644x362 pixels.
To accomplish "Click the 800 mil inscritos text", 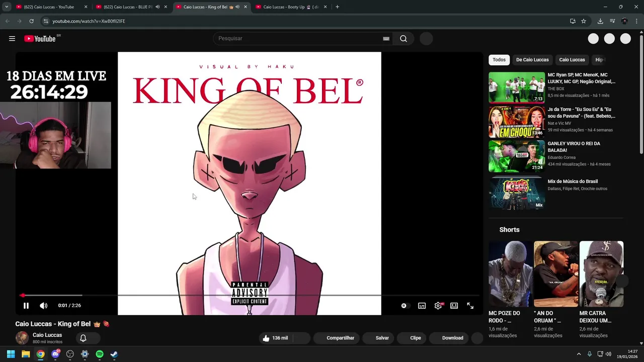I will (47, 342).
